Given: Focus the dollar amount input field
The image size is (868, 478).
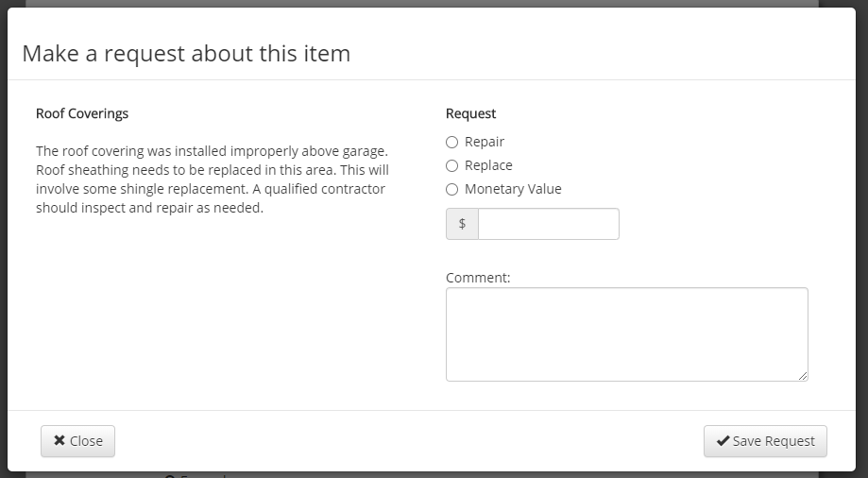Looking at the screenshot, I should 549,224.
